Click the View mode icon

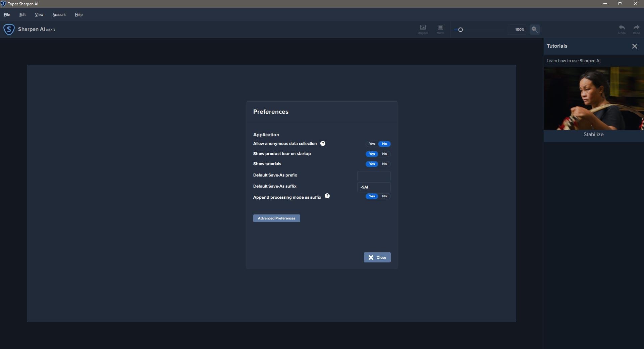[440, 28]
